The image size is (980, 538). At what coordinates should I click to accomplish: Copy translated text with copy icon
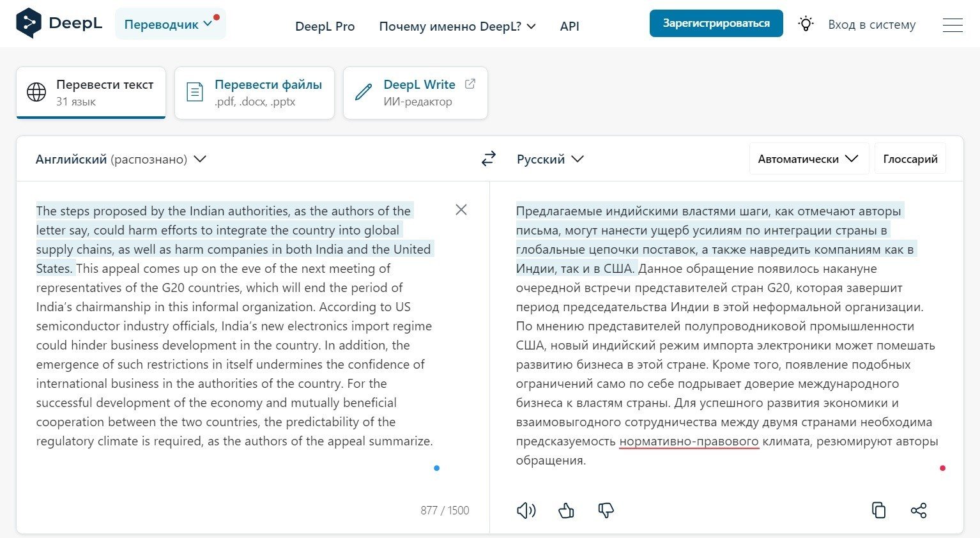point(879,510)
